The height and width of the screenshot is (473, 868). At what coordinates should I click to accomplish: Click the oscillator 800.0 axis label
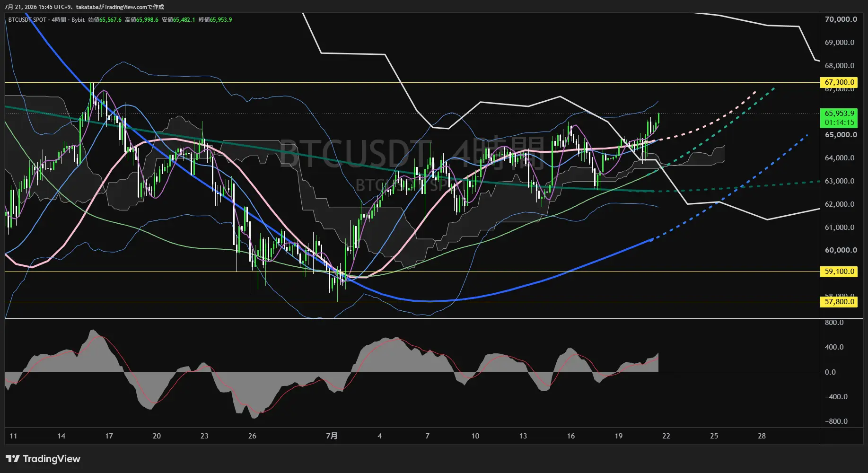pyautogui.click(x=834, y=323)
